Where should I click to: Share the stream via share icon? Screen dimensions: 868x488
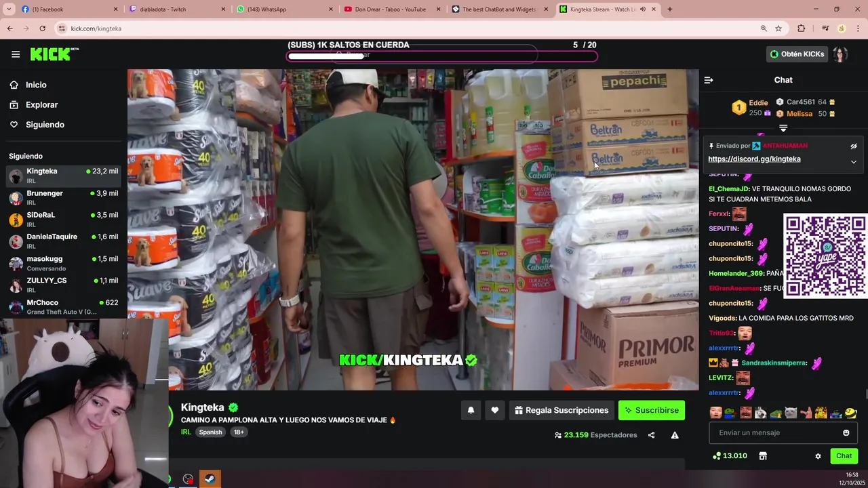point(651,435)
